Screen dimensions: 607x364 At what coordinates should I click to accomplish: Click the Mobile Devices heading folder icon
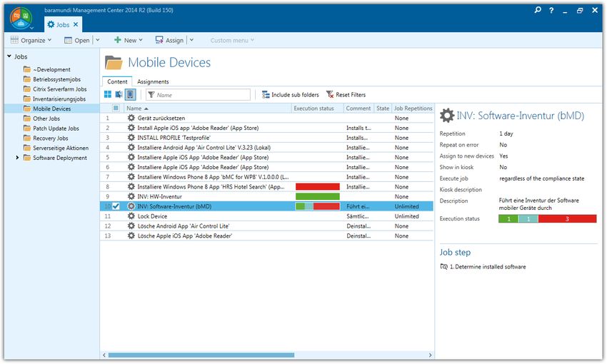click(114, 62)
